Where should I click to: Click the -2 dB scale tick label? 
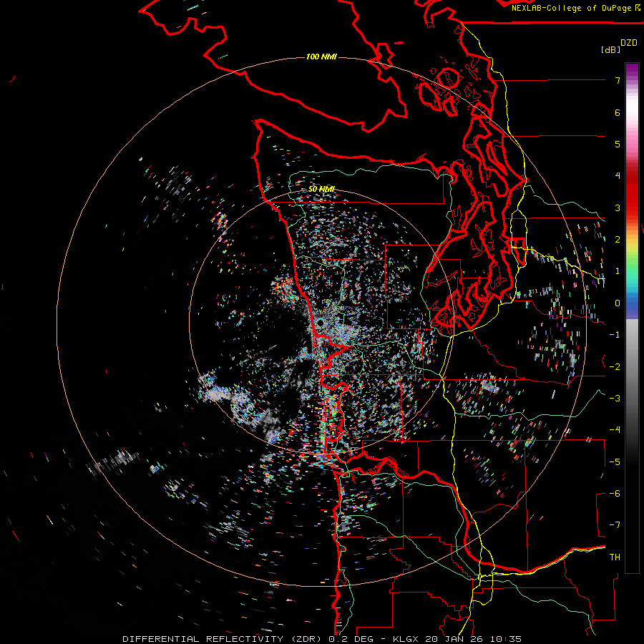pyautogui.click(x=615, y=366)
